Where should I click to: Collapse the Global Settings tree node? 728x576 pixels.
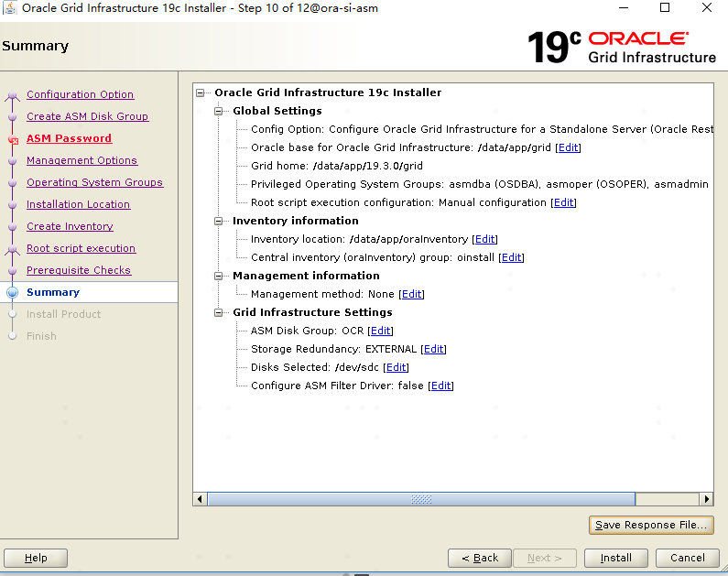[x=218, y=111]
